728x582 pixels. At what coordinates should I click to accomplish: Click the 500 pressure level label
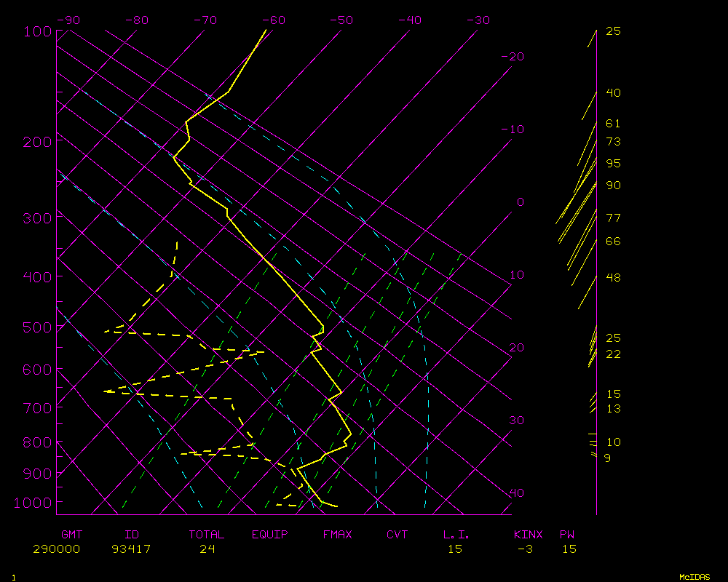coord(37,328)
